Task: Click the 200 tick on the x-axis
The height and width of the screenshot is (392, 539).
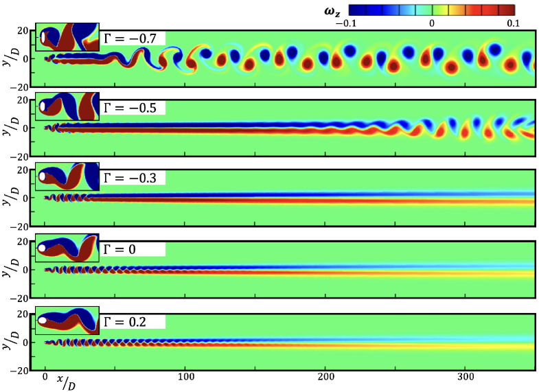Action: point(325,377)
